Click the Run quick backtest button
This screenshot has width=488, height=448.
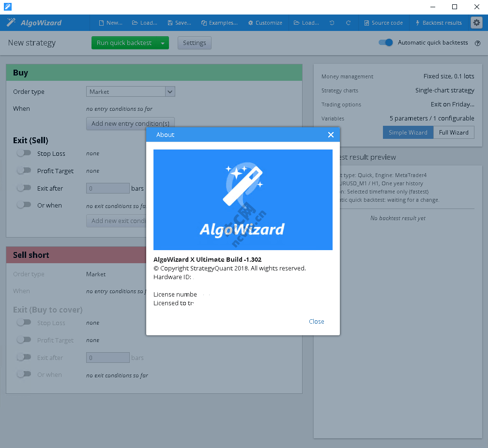click(124, 43)
